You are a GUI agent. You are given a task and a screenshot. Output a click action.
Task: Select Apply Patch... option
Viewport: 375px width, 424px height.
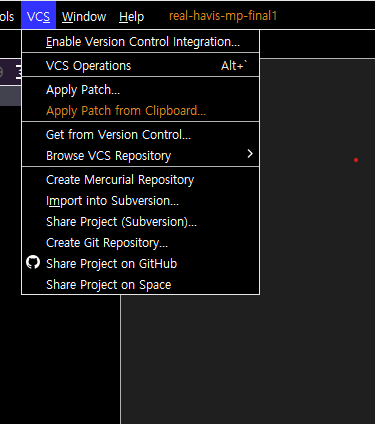point(140,90)
